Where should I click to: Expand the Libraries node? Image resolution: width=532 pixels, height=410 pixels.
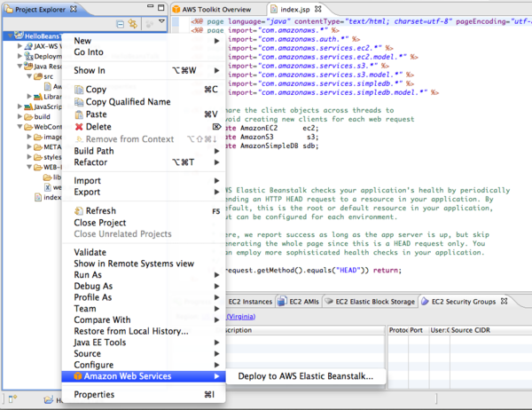click(29, 96)
